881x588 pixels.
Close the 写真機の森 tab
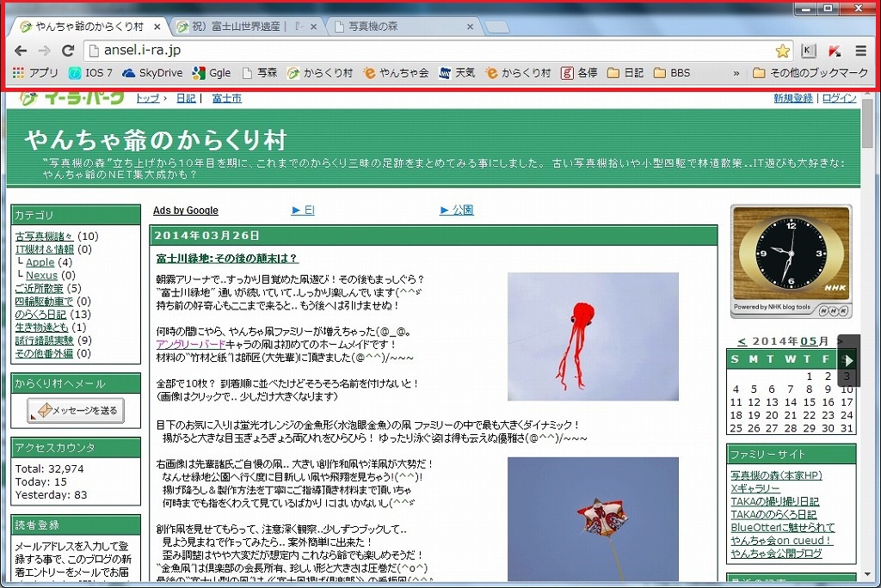[x=471, y=27]
